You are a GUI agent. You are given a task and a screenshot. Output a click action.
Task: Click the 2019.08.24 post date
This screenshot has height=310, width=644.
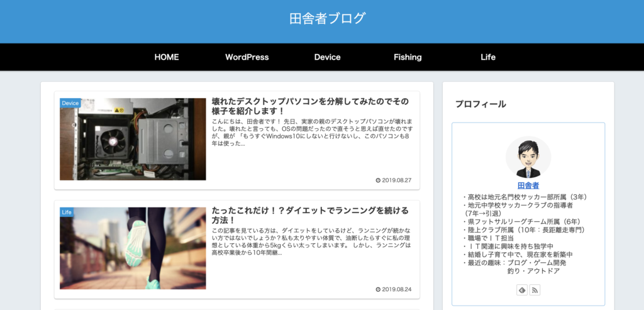coord(394,289)
